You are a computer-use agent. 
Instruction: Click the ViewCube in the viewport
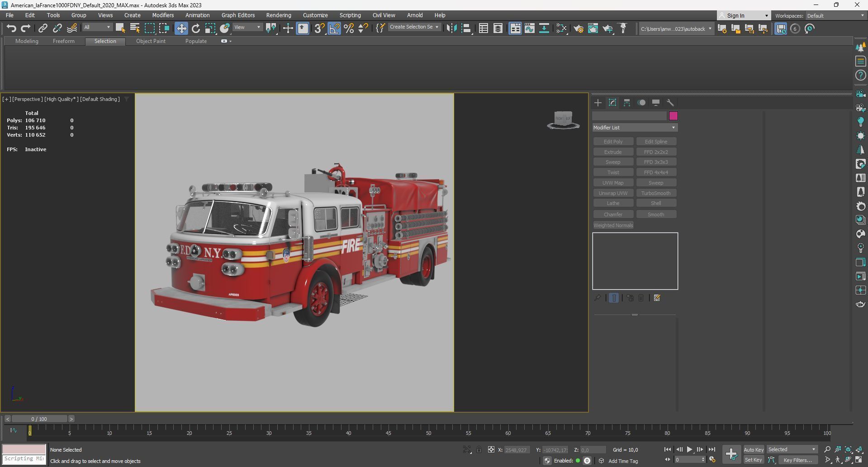pyautogui.click(x=563, y=120)
